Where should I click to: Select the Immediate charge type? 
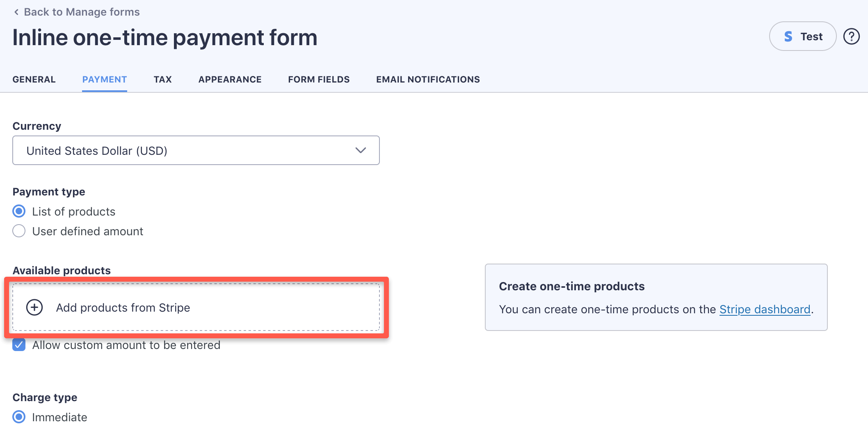[18, 417]
